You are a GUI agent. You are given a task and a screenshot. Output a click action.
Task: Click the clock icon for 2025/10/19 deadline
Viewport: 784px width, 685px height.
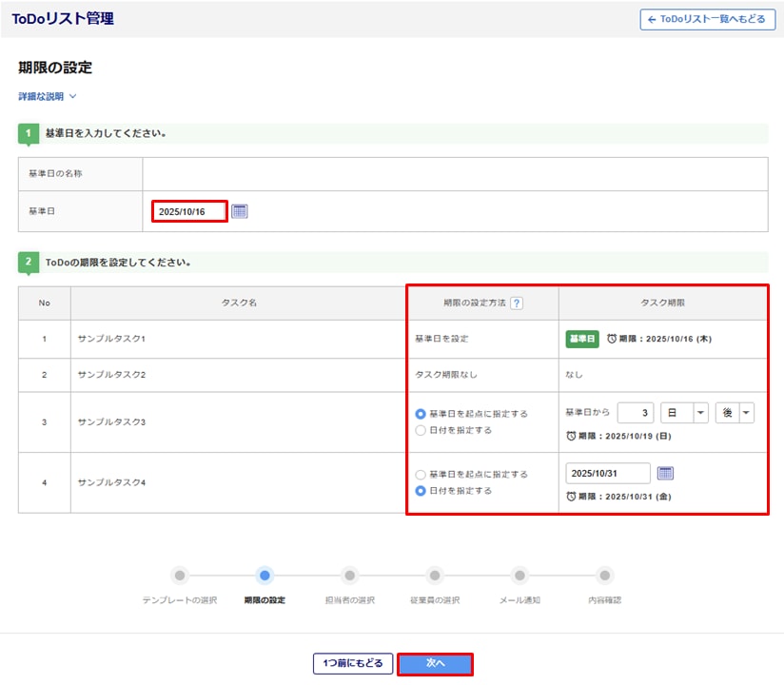click(x=571, y=437)
